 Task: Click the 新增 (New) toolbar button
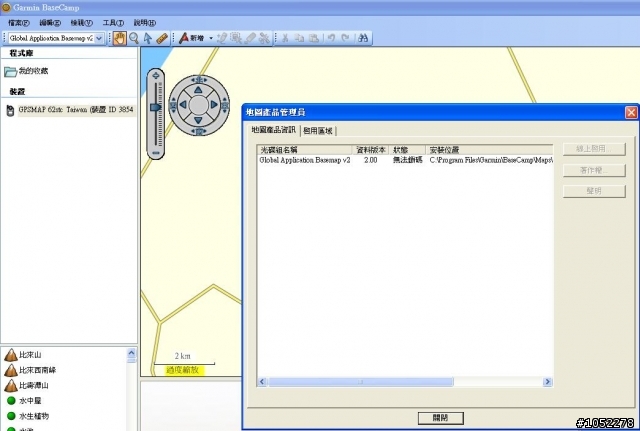coord(192,38)
